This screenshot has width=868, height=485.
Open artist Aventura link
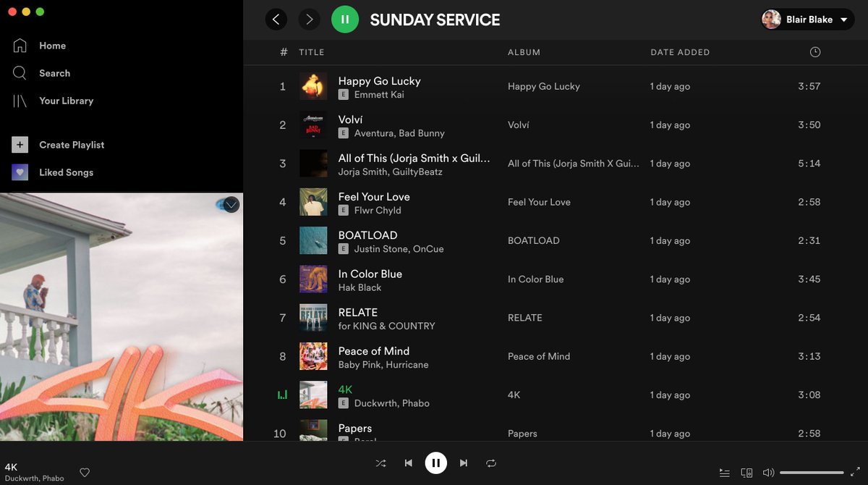point(373,133)
